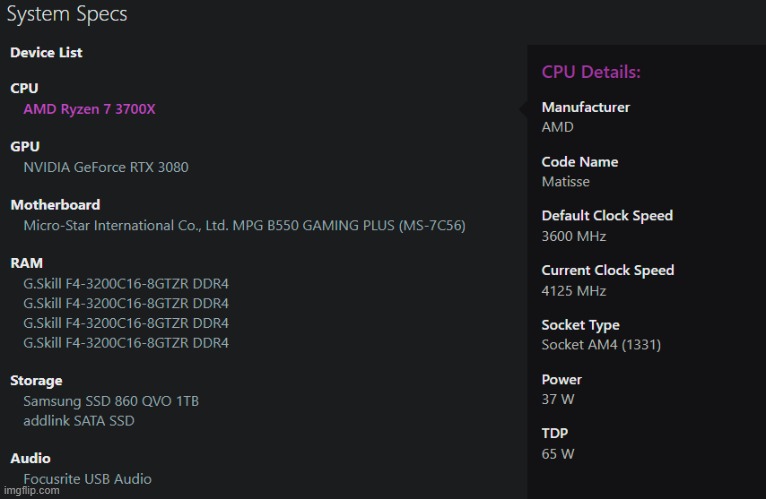Select the addlink SATA SSD entry
Screen dimensions: 766x499
click(x=78, y=421)
